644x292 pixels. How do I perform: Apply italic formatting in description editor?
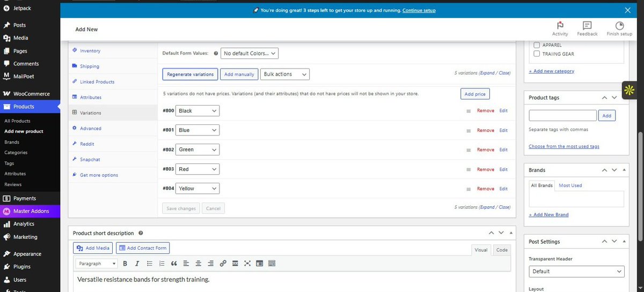click(137, 264)
